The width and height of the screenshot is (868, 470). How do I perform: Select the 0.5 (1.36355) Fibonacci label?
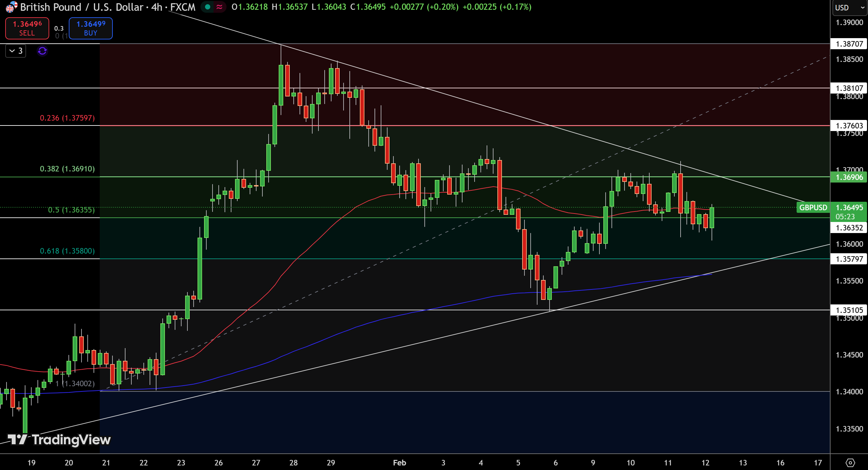click(x=71, y=210)
